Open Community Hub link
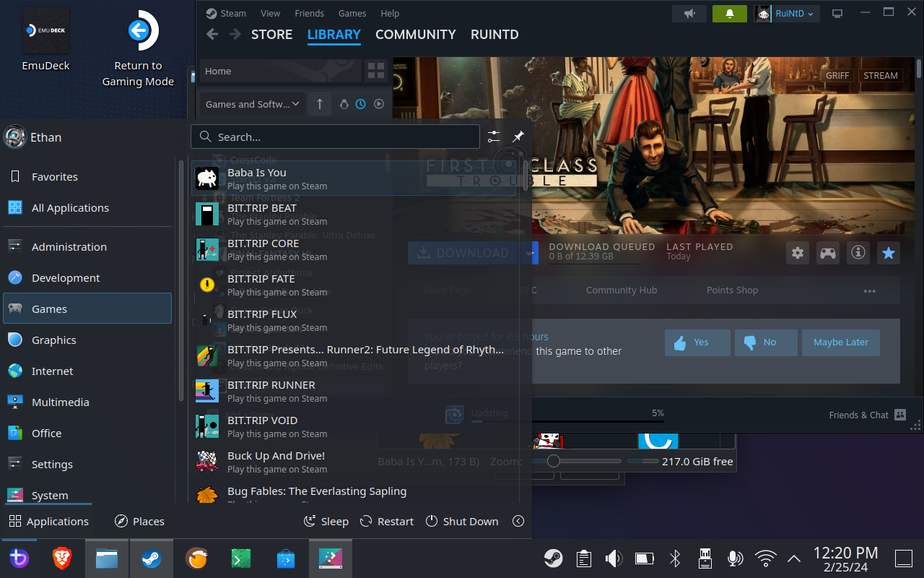 (x=622, y=290)
